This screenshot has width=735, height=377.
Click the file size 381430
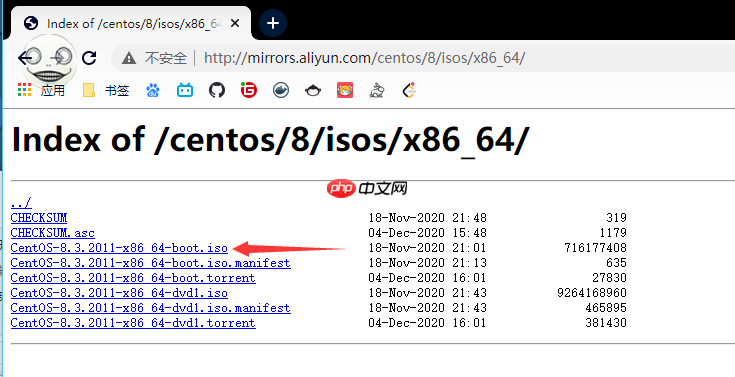(x=606, y=323)
